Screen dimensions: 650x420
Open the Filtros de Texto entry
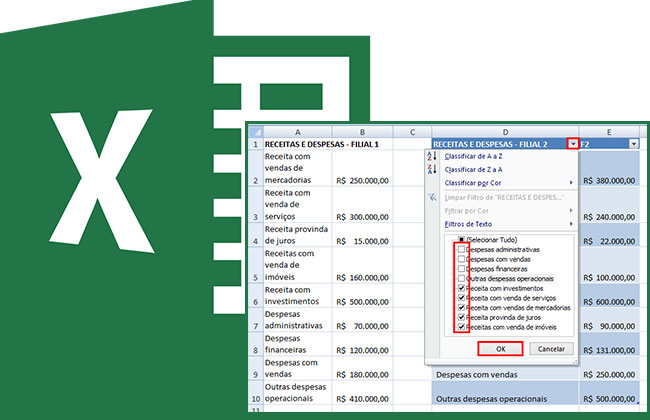[x=468, y=224]
